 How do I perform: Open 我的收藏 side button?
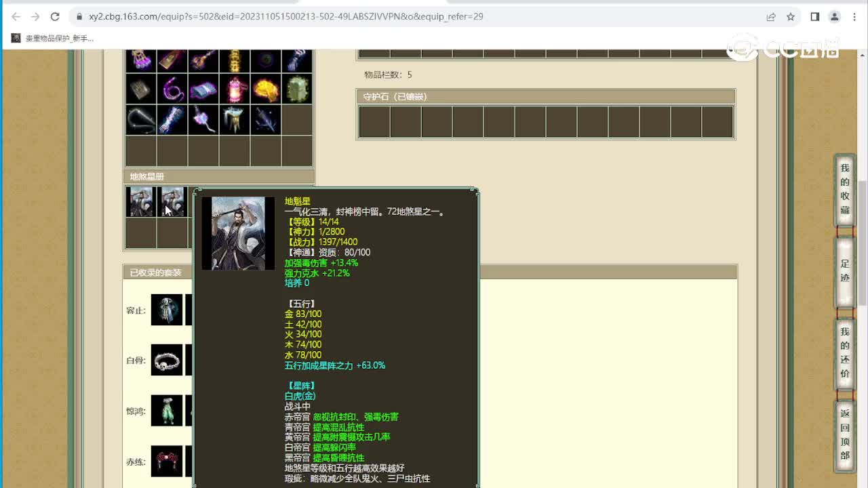coord(845,189)
